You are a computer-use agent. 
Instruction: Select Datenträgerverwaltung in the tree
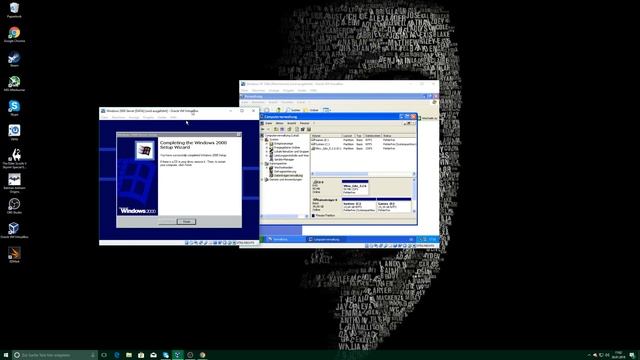(x=288, y=176)
